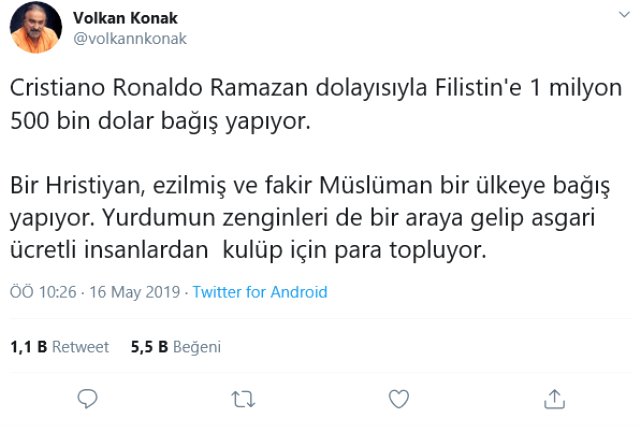The image size is (640, 432).
Task: Click the Twitter for Android source link
Action: (x=260, y=293)
